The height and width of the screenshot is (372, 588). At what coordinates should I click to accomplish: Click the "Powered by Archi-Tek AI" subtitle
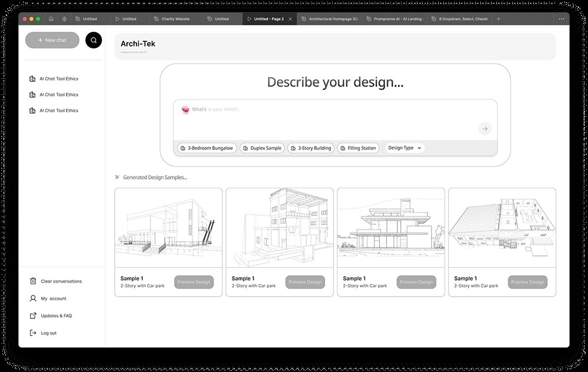point(134,52)
